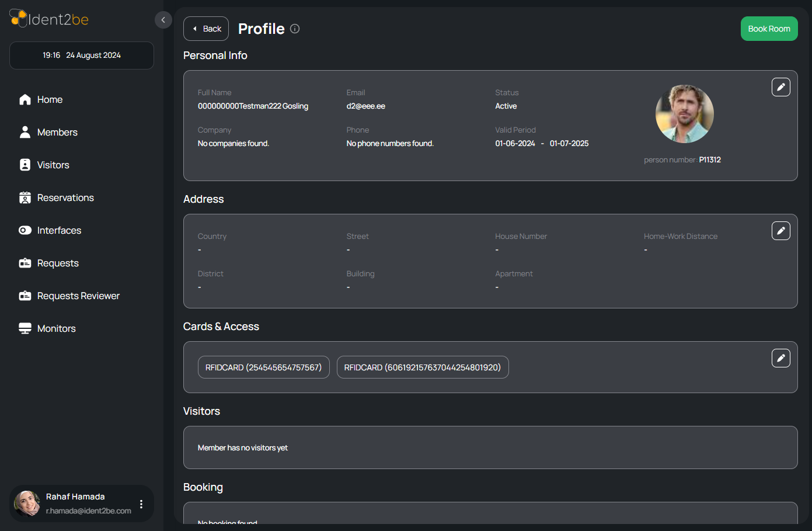Click the Home-Work Distance label
The image size is (812, 531).
(x=681, y=237)
